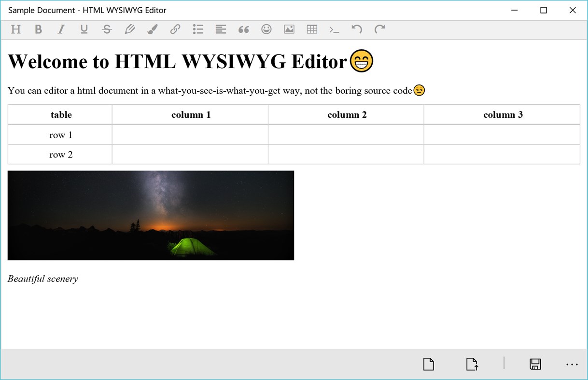Undo the last edit
Image resolution: width=588 pixels, height=380 pixels.
[x=357, y=29]
